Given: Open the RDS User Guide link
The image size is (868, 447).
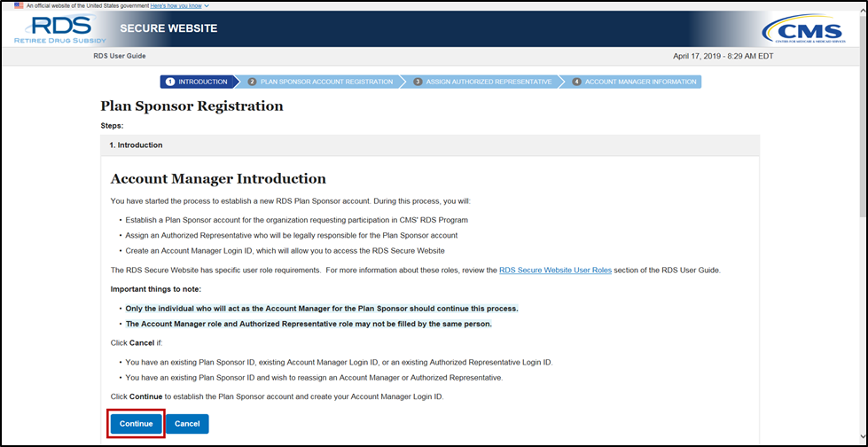Looking at the screenshot, I should 120,56.
